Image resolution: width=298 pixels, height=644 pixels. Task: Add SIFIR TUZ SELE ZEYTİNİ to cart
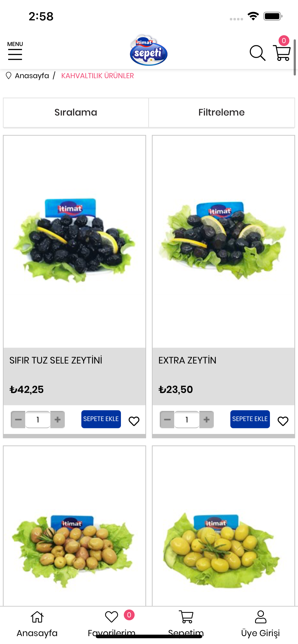(101, 419)
